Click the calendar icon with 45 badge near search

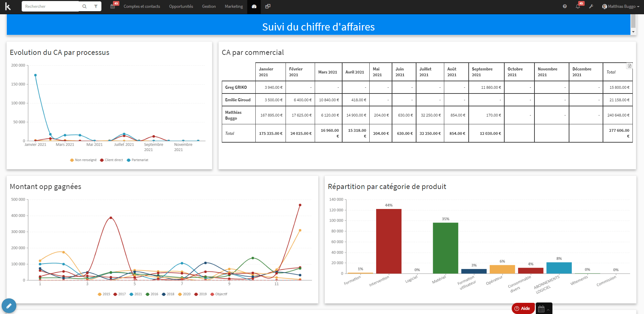coord(112,6)
